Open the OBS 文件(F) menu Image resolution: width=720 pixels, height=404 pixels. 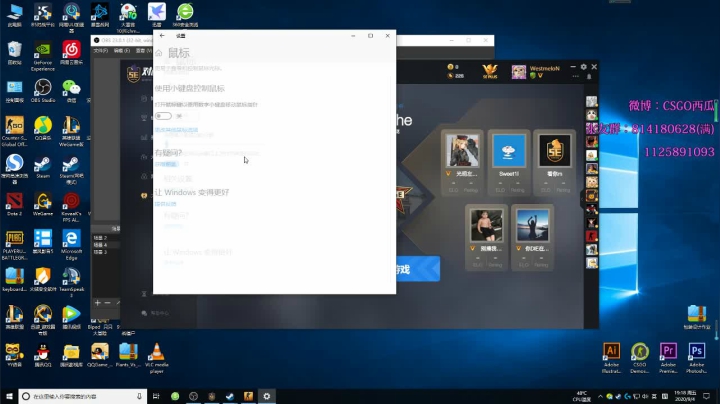pos(101,50)
